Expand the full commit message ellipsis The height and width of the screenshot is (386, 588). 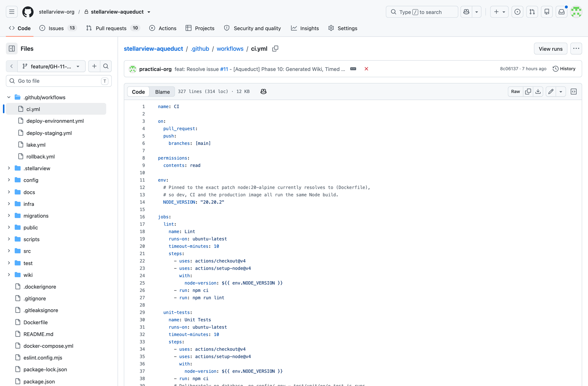[x=353, y=69]
